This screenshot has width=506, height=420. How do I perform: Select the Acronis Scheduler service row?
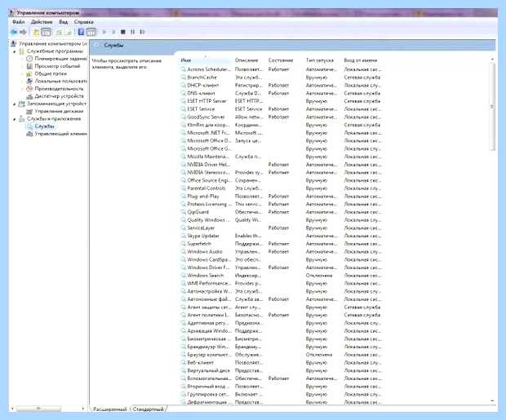pos(281,69)
